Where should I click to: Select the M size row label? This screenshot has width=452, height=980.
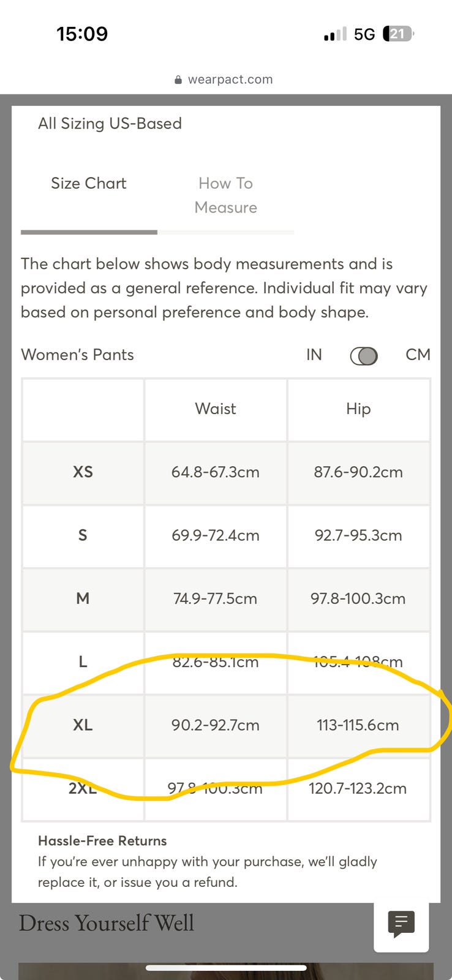pos(83,598)
